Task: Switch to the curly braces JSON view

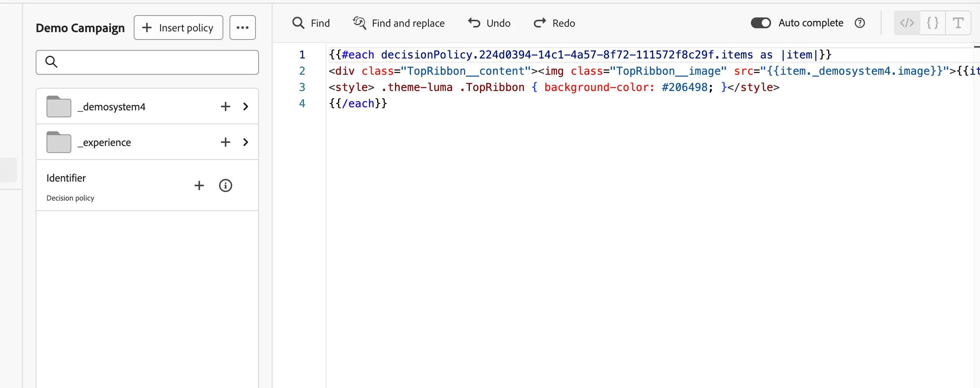Action: 933,23
